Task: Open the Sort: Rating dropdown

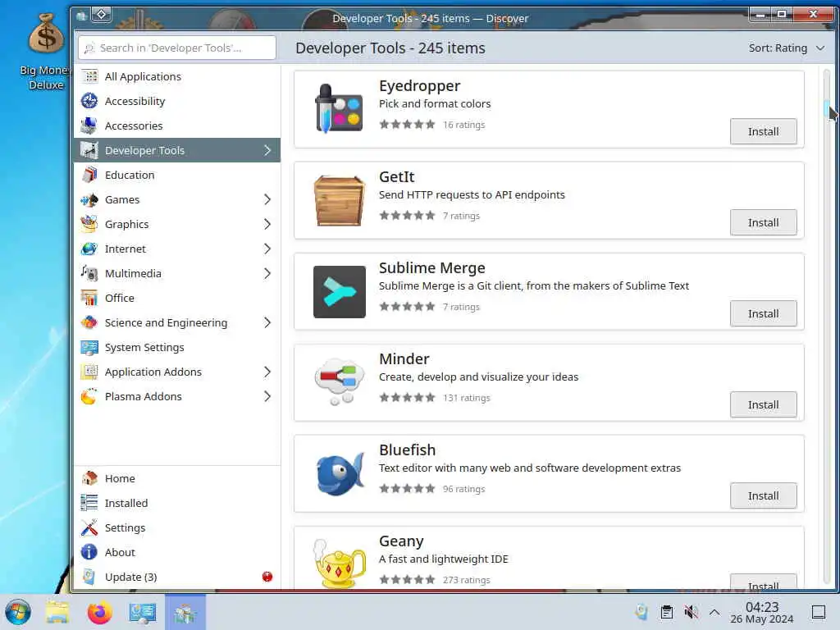Action: click(786, 48)
